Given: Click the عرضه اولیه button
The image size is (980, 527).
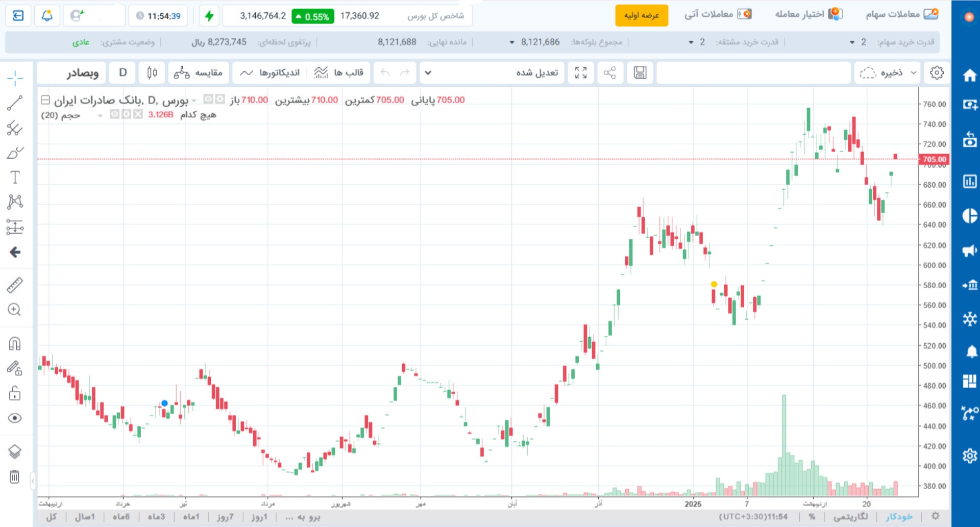Looking at the screenshot, I should coord(642,16).
